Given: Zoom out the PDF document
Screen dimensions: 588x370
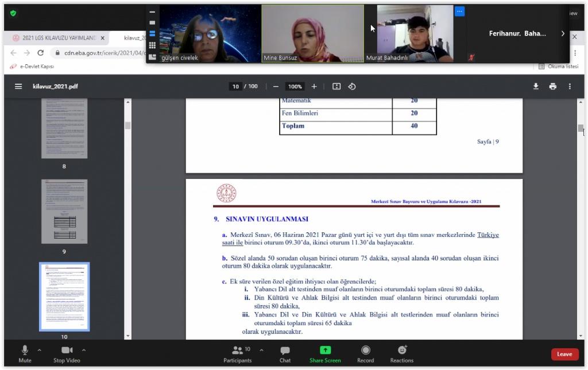Looking at the screenshot, I should [276, 87].
